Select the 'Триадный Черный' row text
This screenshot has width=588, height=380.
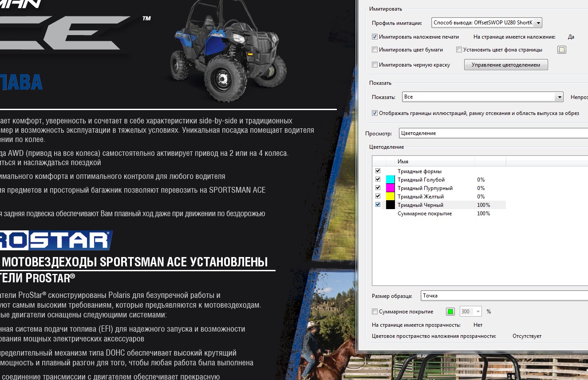click(x=420, y=205)
